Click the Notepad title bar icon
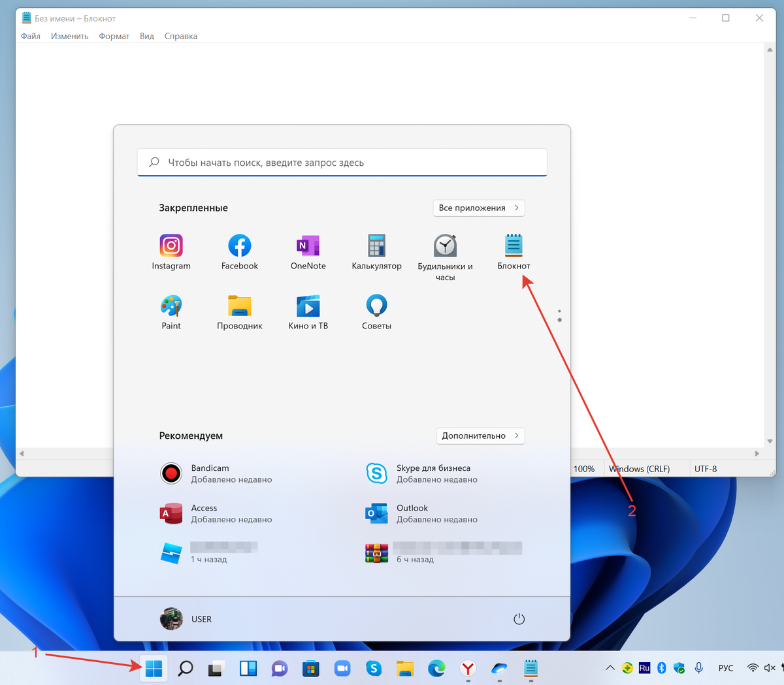This screenshot has width=784, height=685. point(27,18)
